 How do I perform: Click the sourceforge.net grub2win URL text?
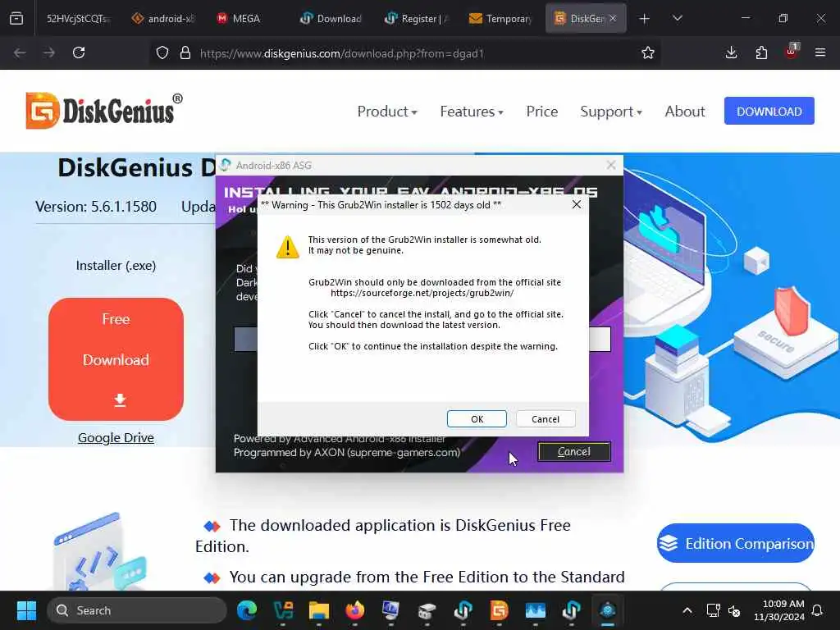pos(422,293)
